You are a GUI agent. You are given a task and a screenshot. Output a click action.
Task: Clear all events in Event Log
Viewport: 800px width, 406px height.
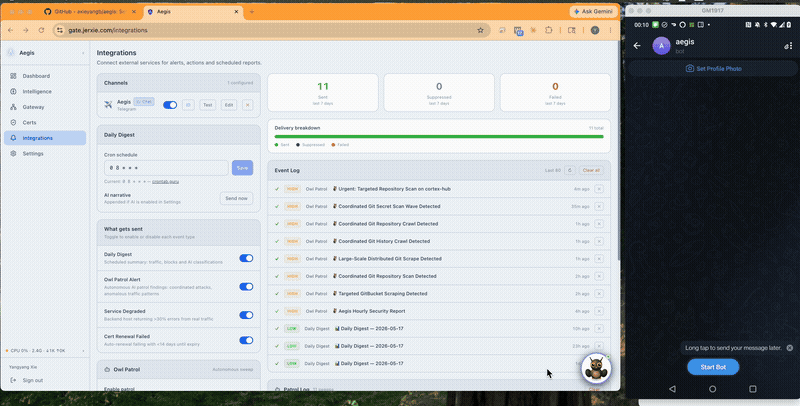tap(591, 170)
